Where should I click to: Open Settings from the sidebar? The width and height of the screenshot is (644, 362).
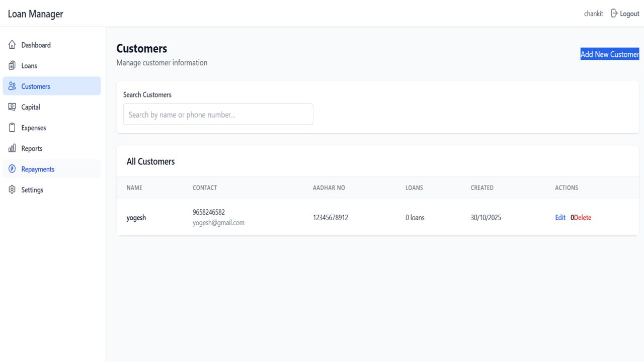[52, 190]
